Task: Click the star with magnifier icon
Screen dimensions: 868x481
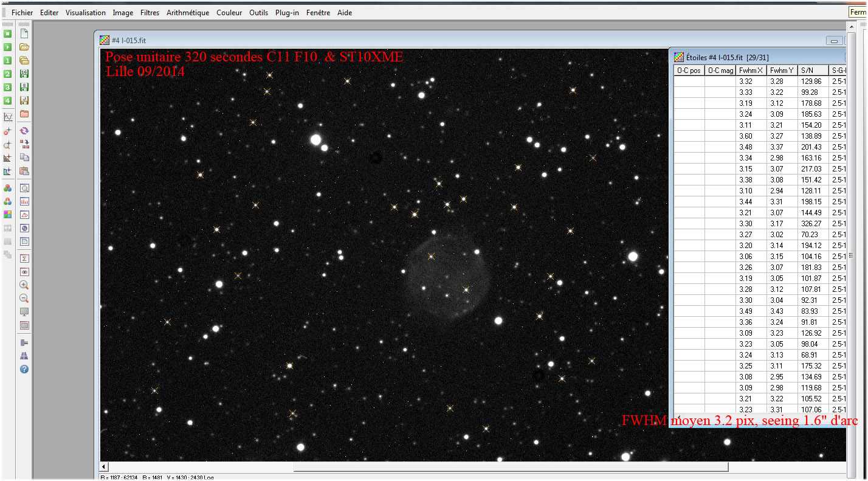Action: (x=8, y=145)
